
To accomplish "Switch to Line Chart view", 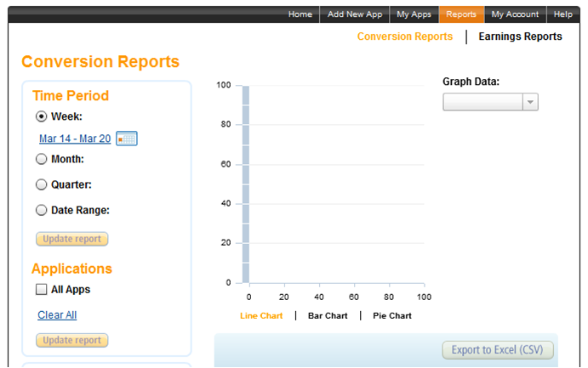I will pyautogui.click(x=261, y=316).
